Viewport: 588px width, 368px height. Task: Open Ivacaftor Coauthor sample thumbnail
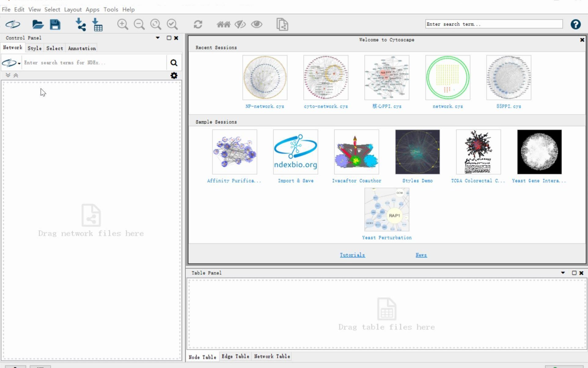click(x=357, y=152)
